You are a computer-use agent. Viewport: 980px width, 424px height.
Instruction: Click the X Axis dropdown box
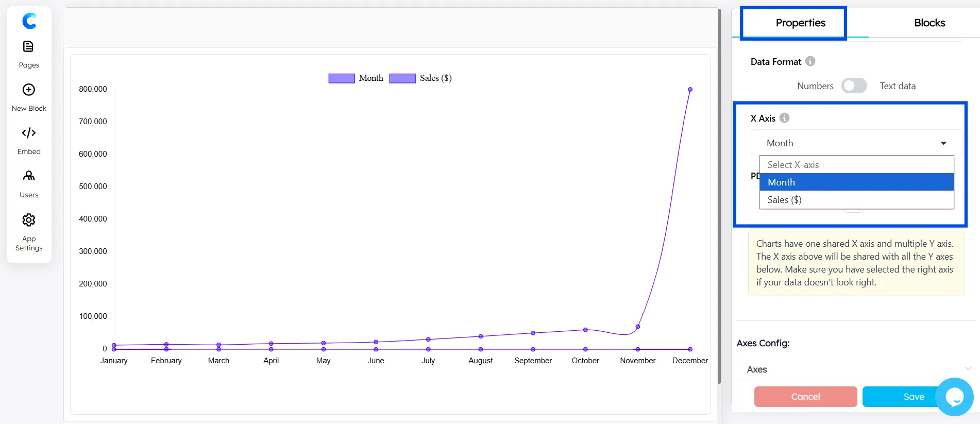[855, 143]
